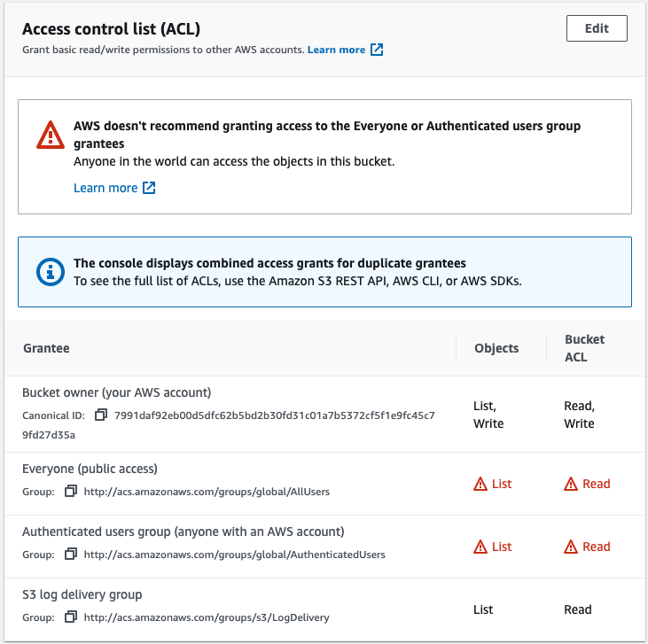Select the Everyone (public access) grantee row

pos(324,484)
